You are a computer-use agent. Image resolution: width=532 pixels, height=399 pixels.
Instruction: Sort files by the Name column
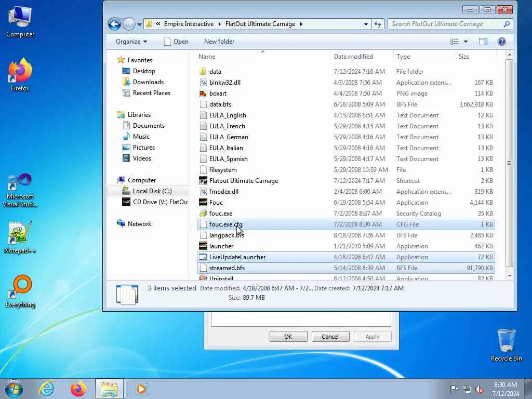click(262, 57)
